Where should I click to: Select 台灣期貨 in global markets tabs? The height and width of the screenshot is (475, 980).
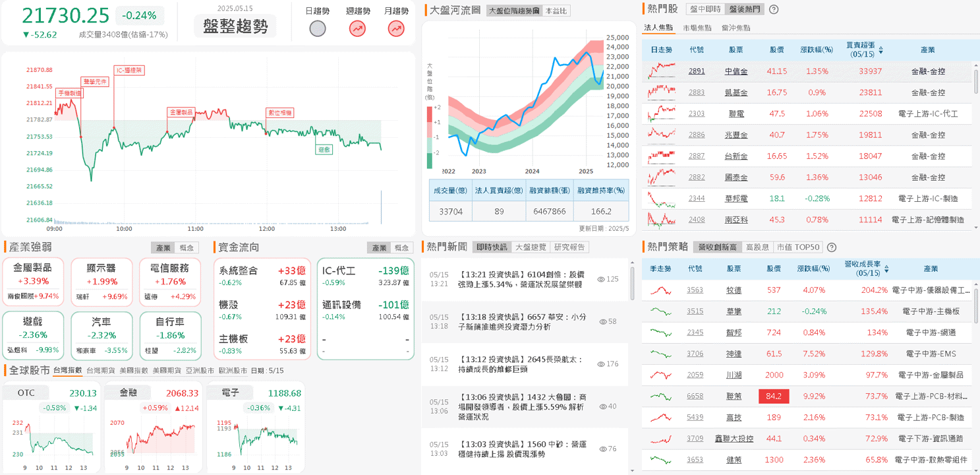(x=101, y=371)
